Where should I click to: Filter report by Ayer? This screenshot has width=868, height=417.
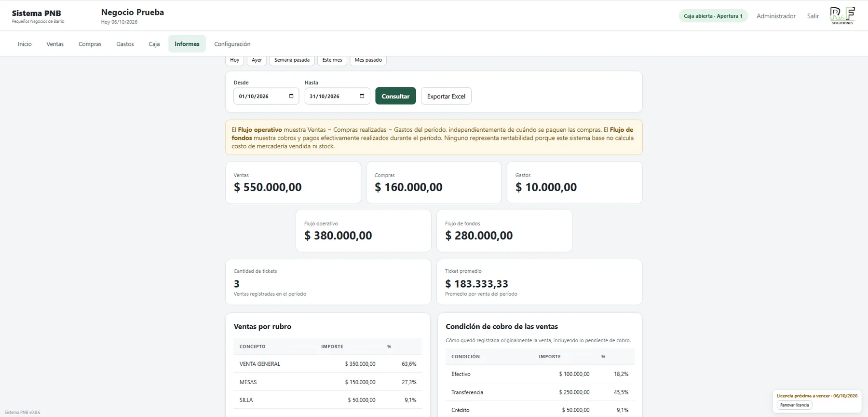tap(257, 60)
